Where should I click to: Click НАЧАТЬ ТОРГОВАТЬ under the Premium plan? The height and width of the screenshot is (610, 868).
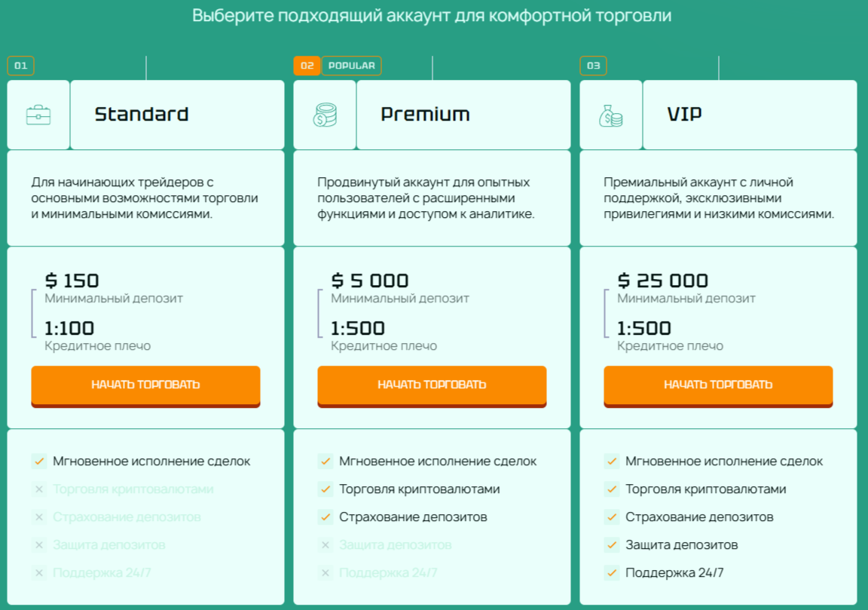(x=432, y=385)
